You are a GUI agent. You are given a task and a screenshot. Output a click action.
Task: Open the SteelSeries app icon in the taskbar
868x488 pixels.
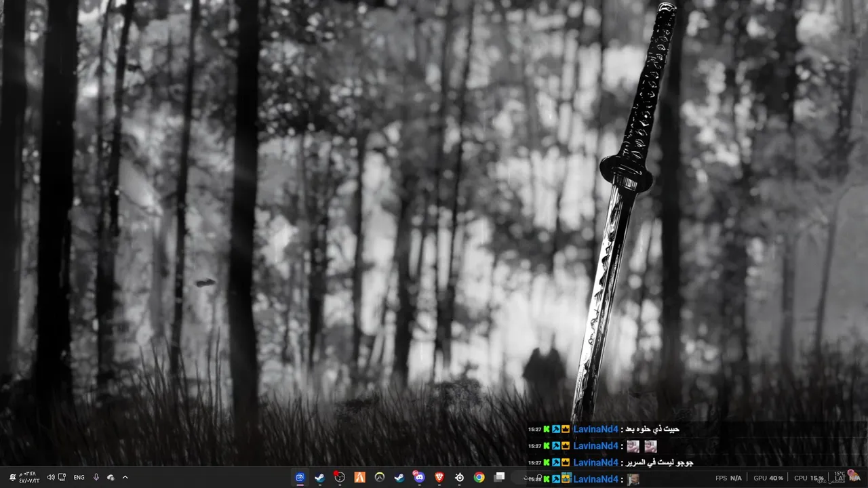point(459,477)
